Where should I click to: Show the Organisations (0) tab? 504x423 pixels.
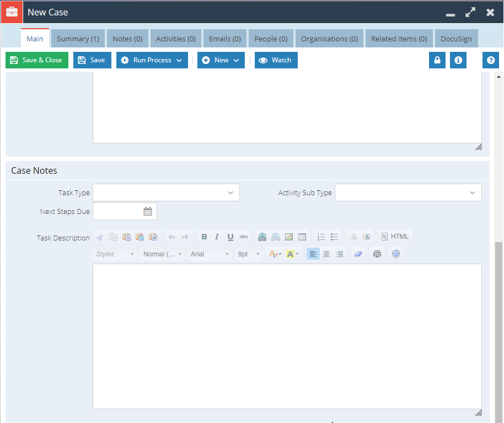(329, 39)
